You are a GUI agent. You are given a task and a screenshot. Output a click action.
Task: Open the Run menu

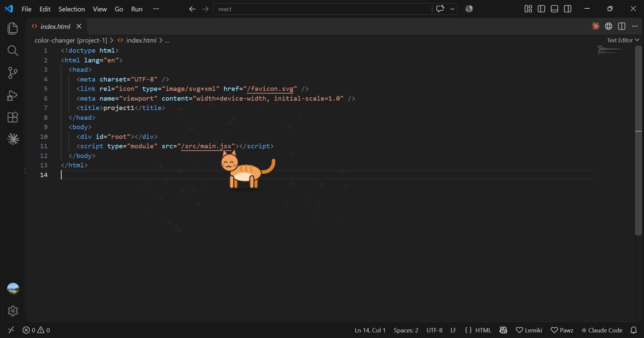pos(137,9)
